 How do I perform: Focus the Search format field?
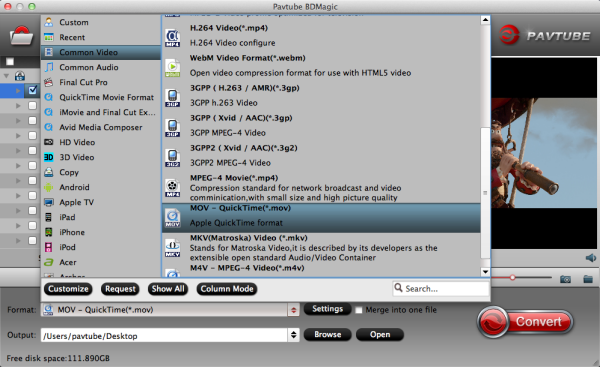(x=441, y=289)
